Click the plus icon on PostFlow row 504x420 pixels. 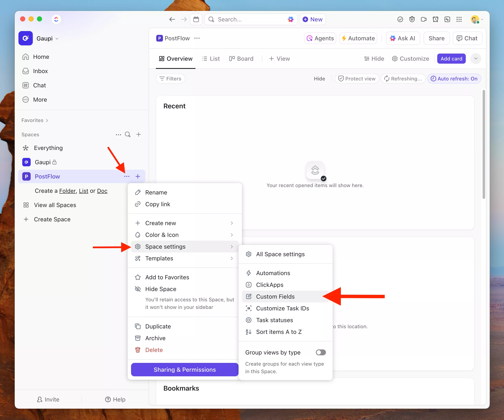point(138,176)
